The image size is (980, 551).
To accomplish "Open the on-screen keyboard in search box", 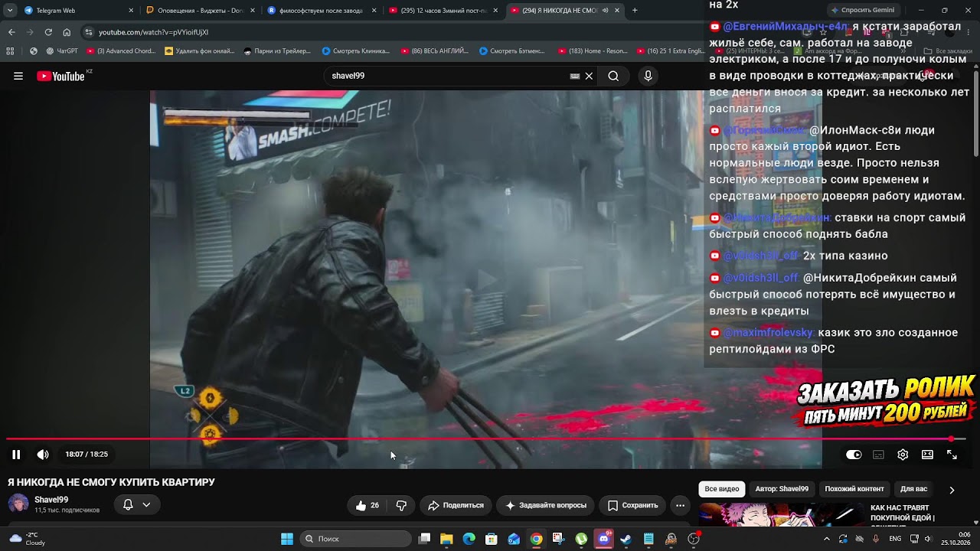I will click(575, 76).
